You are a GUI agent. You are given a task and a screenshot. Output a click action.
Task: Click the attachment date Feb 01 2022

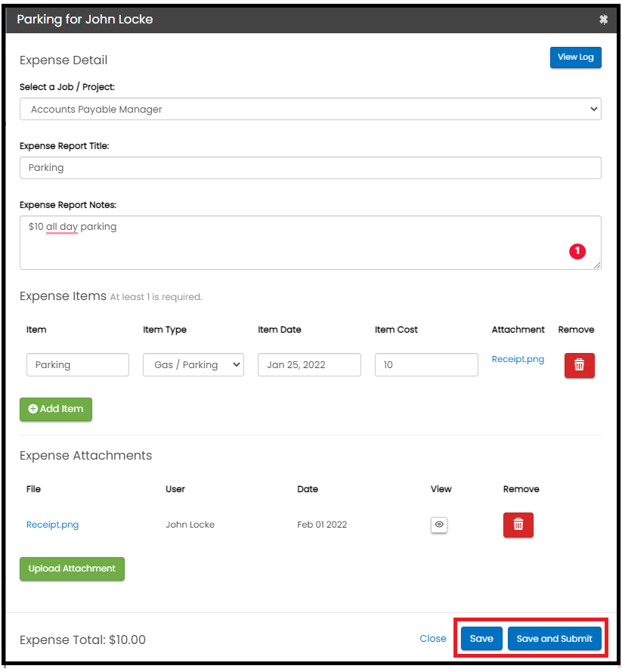[322, 525]
